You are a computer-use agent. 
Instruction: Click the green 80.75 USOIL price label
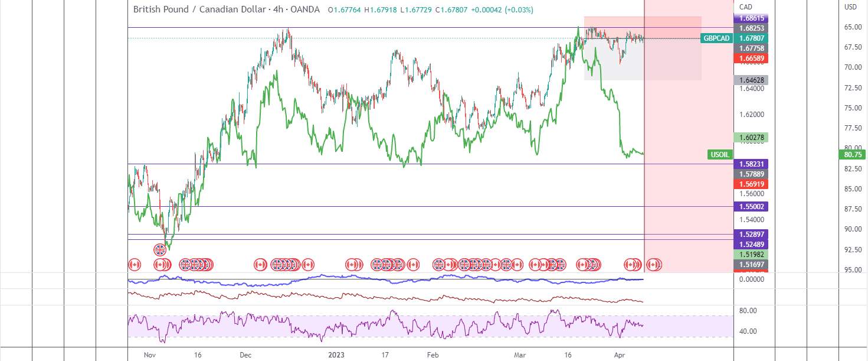tap(853, 155)
